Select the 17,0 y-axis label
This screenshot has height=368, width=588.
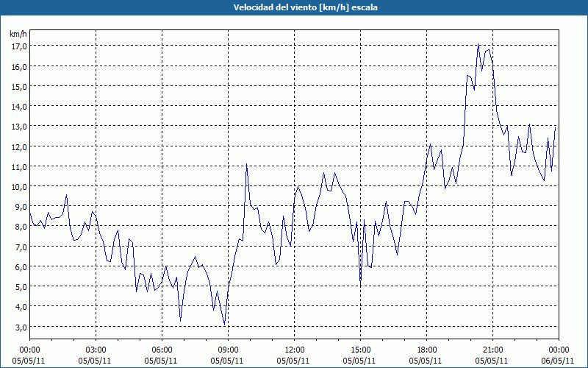20,46
